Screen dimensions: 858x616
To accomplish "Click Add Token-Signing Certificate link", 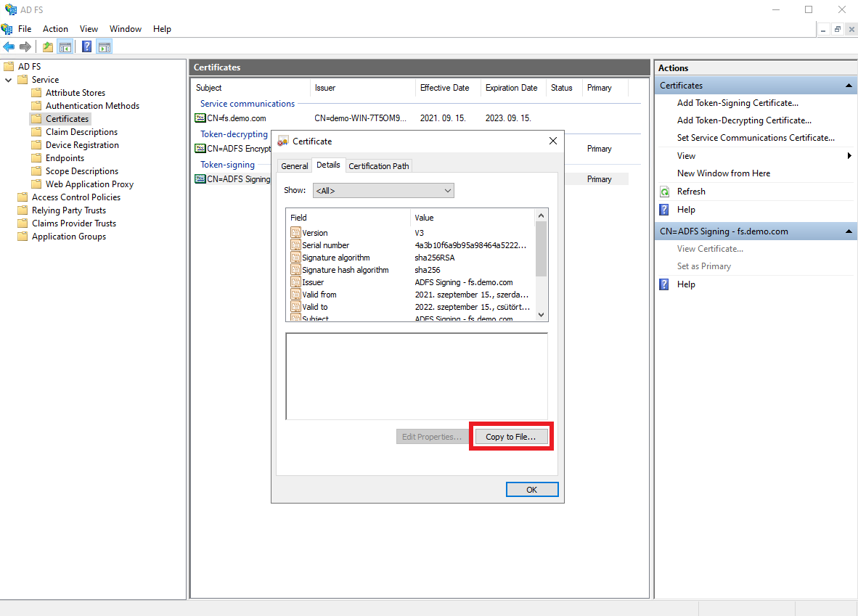I will (x=738, y=102).
